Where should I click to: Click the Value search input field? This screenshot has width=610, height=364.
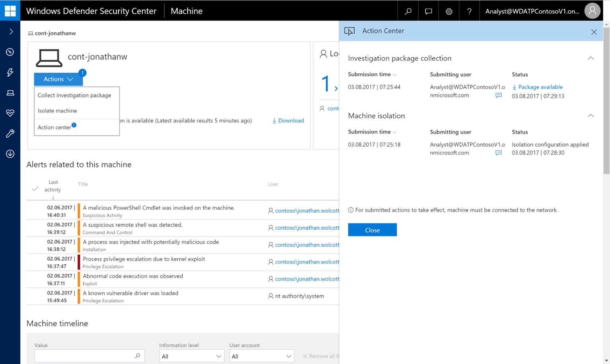point(84,356)
